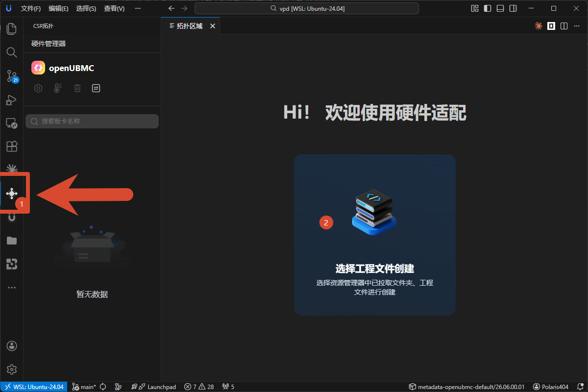Open 选择(S) menu
The image size is (588, 392).
point(86,8)
